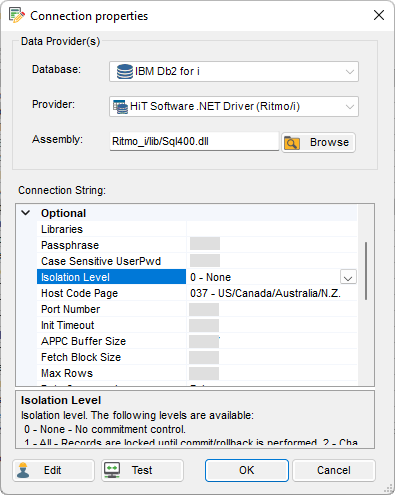Open the Database dropdown arrow
Image resolution: width=395 pixels, height=495 pixels.
(x=350, y=72)
